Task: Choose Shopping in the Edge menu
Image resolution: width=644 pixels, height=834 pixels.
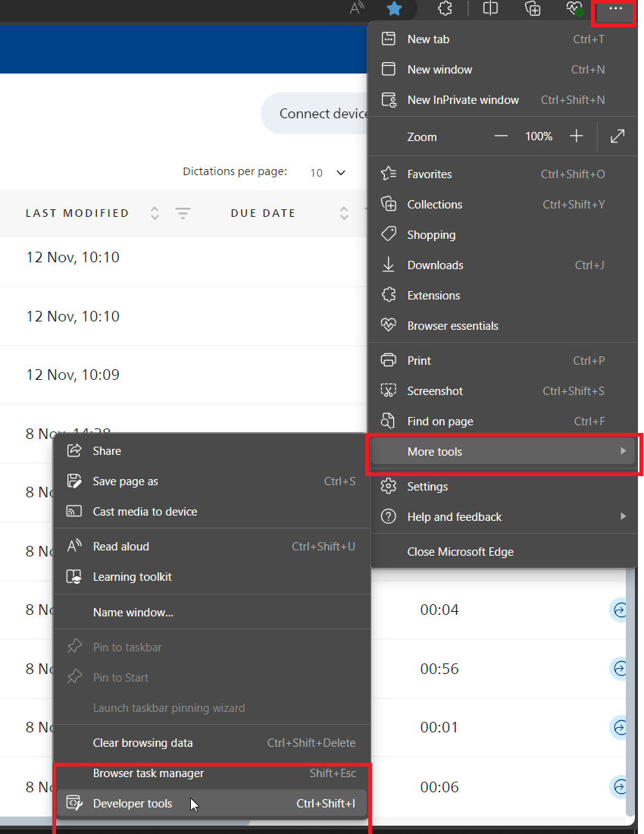Action: click(x=503, y=234)
